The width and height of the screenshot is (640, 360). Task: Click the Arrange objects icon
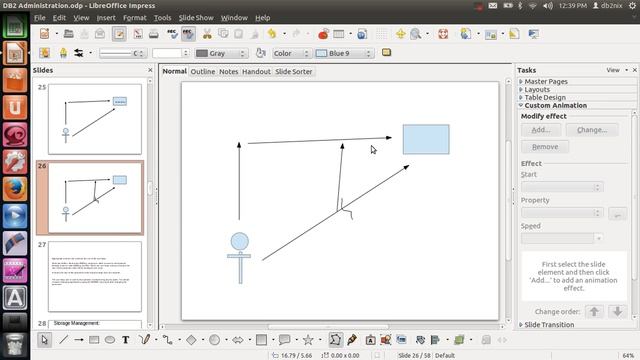click(459, 340)
